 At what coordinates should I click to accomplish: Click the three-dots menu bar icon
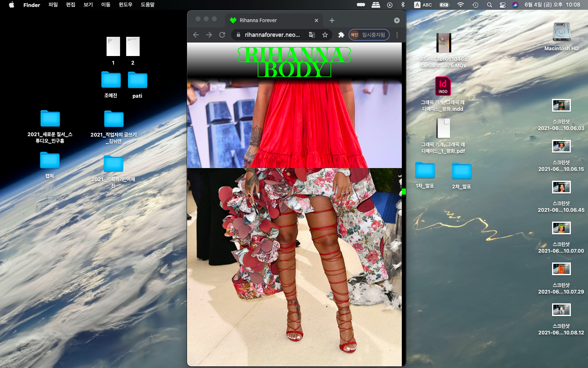coord(361,5)
